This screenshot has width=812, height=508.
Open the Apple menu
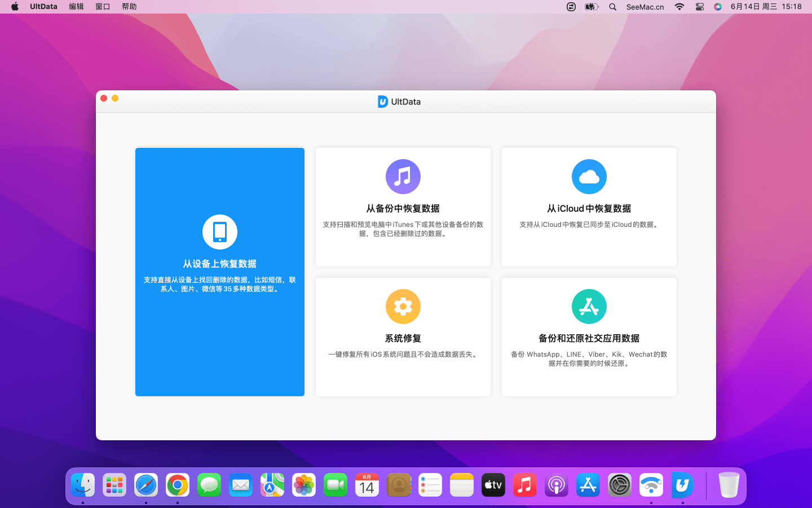(x=15, y=7)
